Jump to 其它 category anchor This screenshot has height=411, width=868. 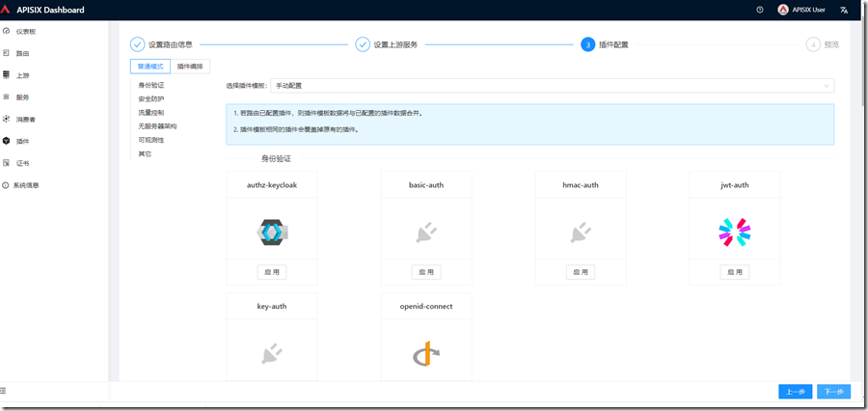(x=145, y=154)
